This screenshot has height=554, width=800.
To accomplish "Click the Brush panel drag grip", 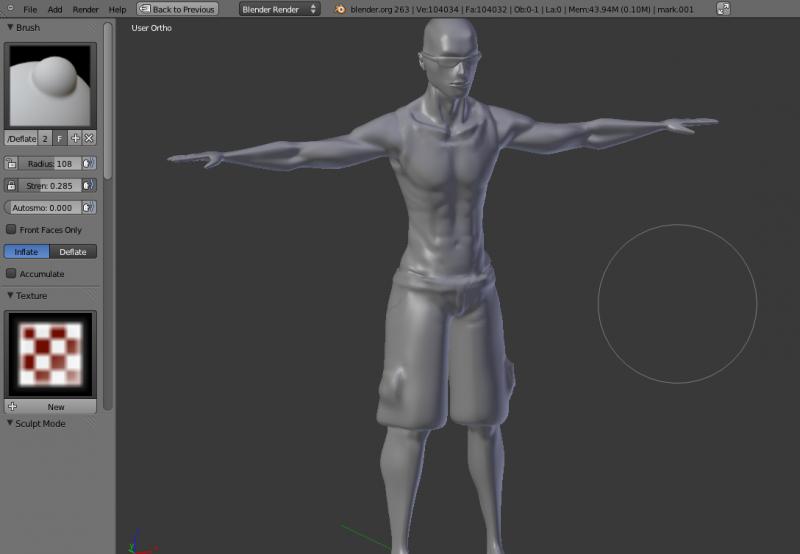I will [92, 28].
